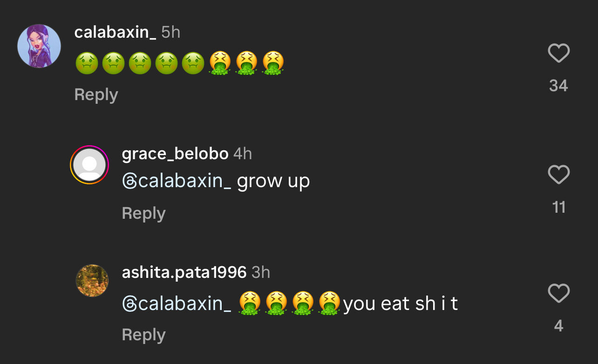Like ashita.pata1996's reply using the heart icon
Image resolution: width=598 pixels, height=364 pixels.
[558, 294]
